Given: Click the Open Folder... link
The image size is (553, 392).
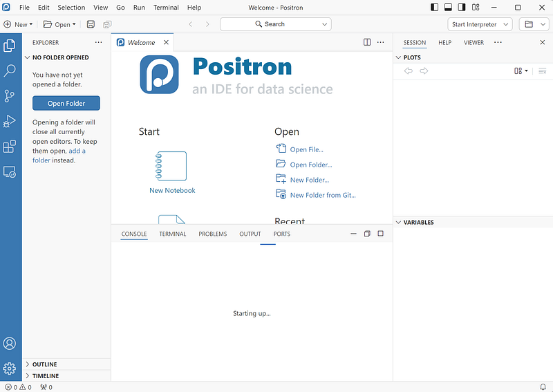Looking at the screenshot, I should 311,165.
